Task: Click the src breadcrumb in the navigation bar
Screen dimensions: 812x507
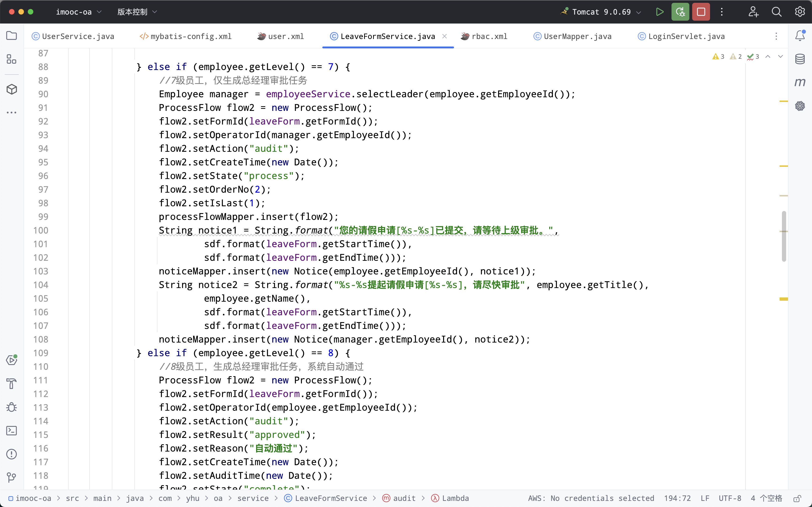Action: (72, 498)
